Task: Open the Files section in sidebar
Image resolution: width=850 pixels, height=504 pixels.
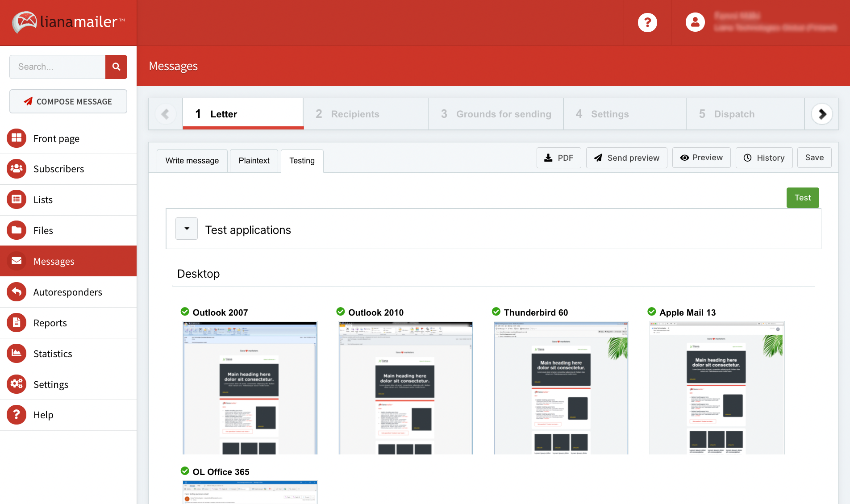Action: click(x=43, y=231)
